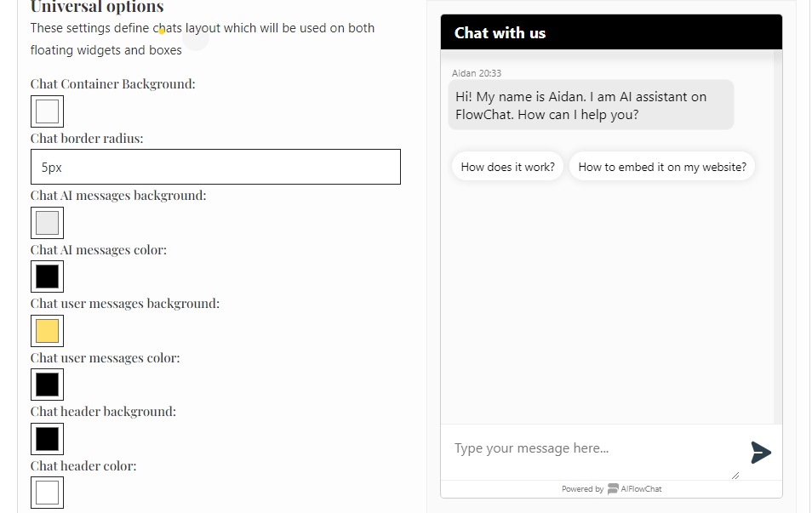812x513 pixels.
Task: Open the Chat Container Background color picker
Action: click(x=47, y=111)
